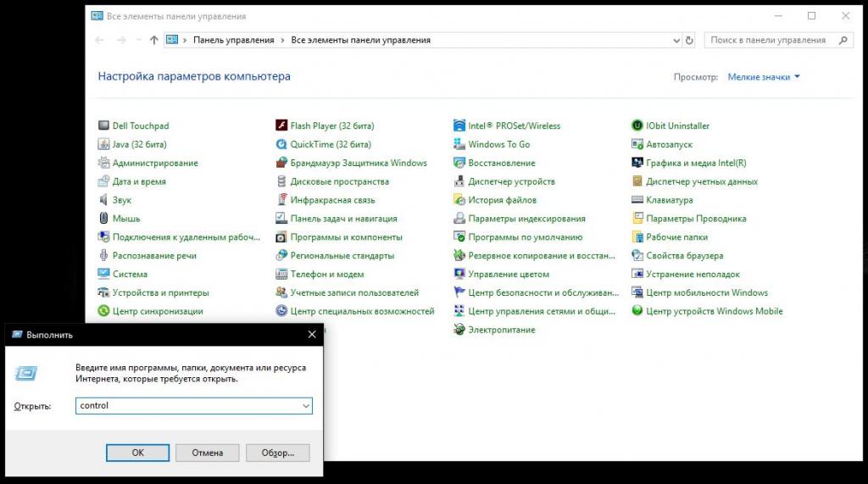Expand the address bar history dropdown
The image size is (868, 484).
(x=676, y=41)
